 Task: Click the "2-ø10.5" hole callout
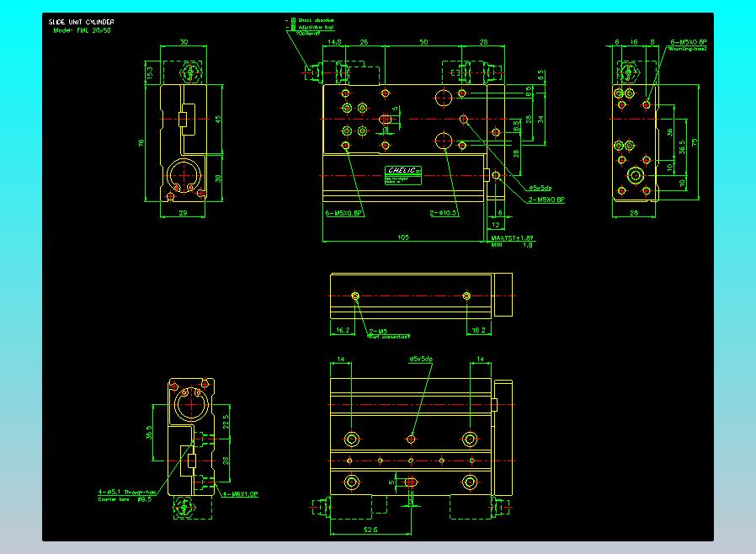tap(444, 213)
